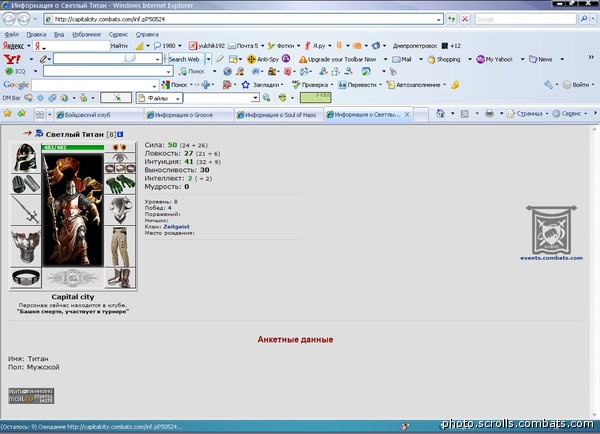Click the Google search box top right

[x=525, y=19]
